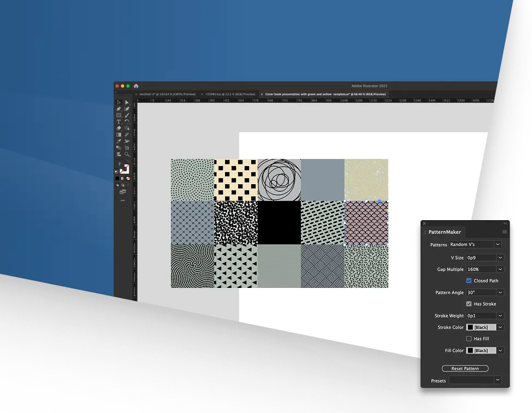This screenshot has width=532, height=413.
Task: Collapse PatternMaker panel double-arrow icon
Action: (505, 223)
